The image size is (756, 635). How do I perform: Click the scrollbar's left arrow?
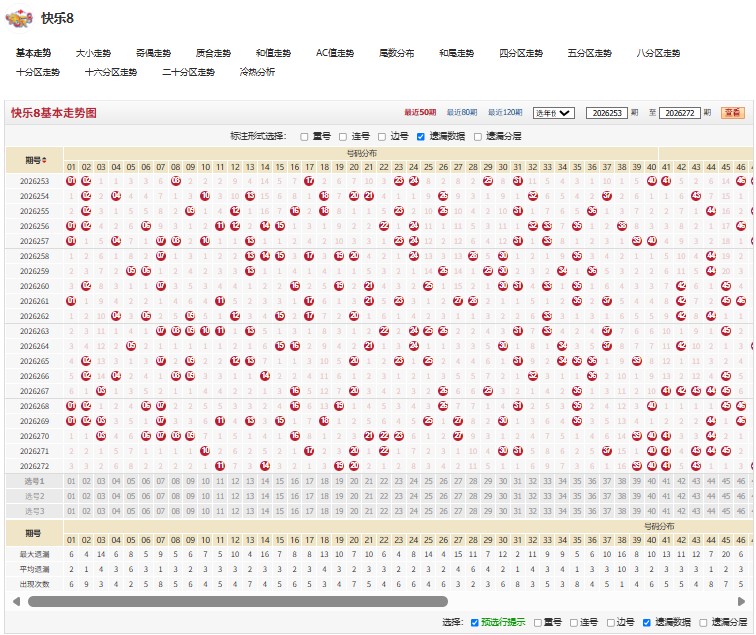[16, 601]
